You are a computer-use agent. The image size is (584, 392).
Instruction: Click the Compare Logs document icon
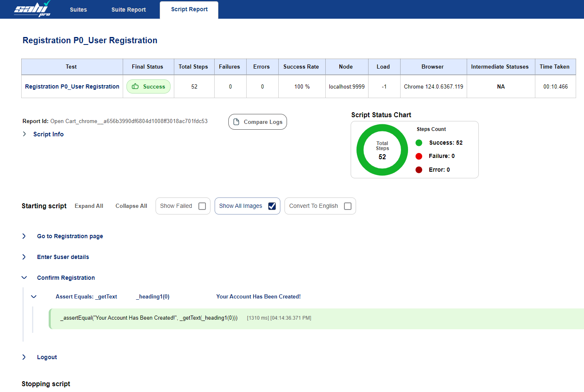[236, 122]
